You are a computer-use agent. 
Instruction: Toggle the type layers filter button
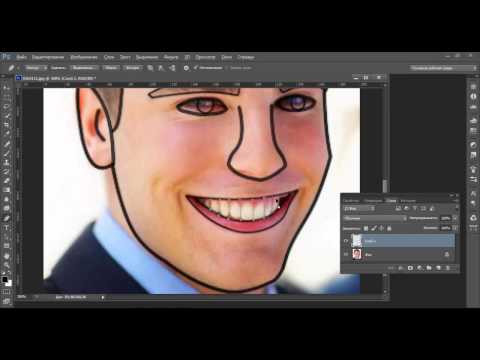(415, 209)
